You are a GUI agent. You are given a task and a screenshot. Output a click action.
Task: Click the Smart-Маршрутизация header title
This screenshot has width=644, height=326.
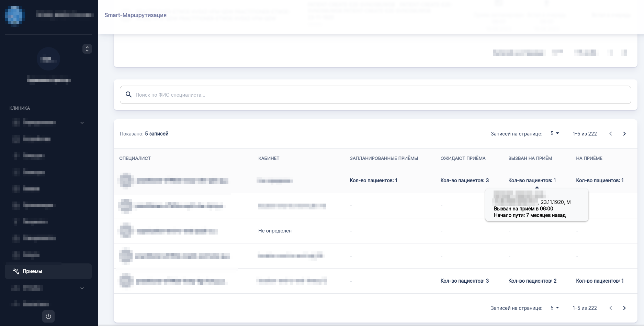[135, 15]
